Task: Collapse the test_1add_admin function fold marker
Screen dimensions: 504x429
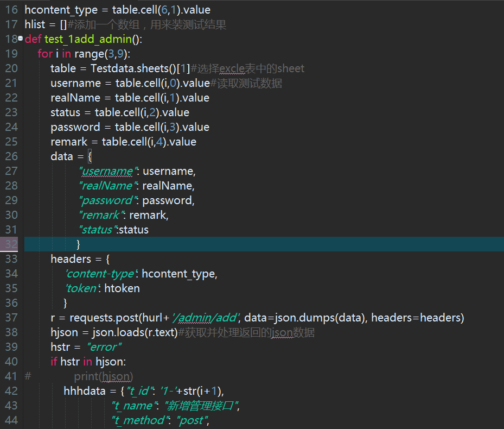Action: [21, 39]
